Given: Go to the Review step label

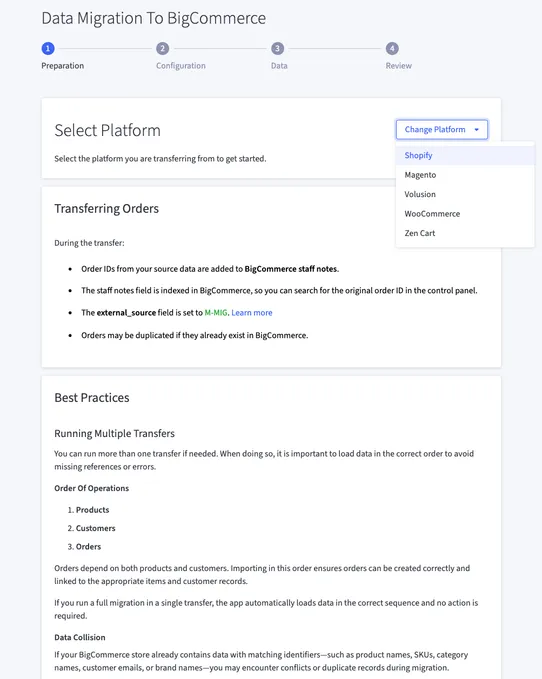Looking at the screenshot, I should click(x=399, y=66).
